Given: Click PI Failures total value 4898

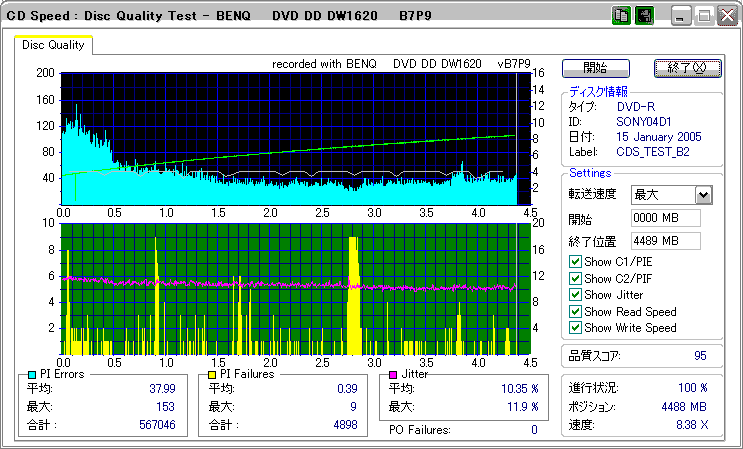Looking at the screenshot, I should click(345, 425).
